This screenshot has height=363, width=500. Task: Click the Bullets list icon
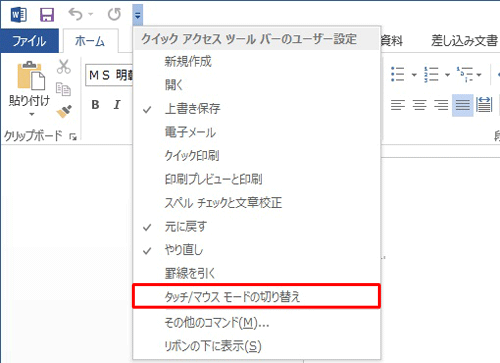click(398, 74)
